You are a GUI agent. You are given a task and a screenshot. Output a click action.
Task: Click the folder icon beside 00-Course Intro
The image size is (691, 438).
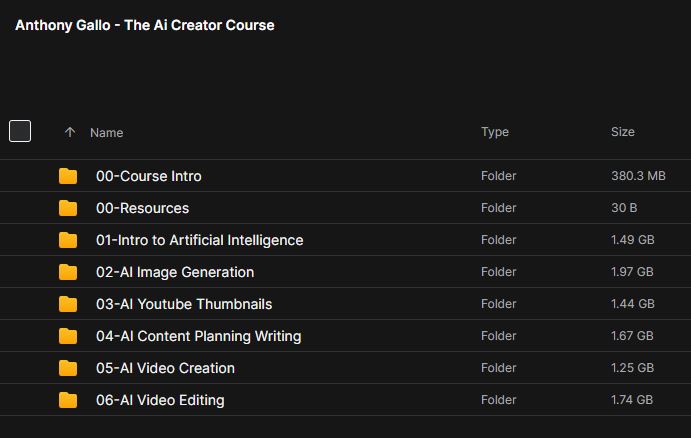(x=68, y=176)
